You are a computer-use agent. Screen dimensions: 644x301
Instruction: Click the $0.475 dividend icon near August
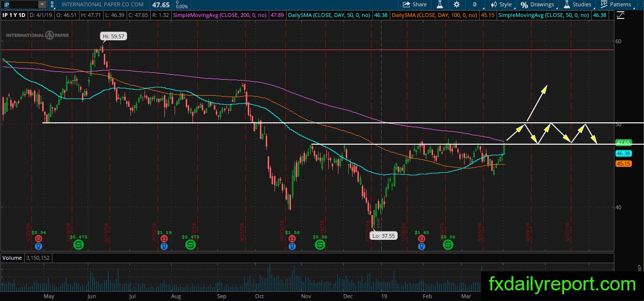click(191, 245)
